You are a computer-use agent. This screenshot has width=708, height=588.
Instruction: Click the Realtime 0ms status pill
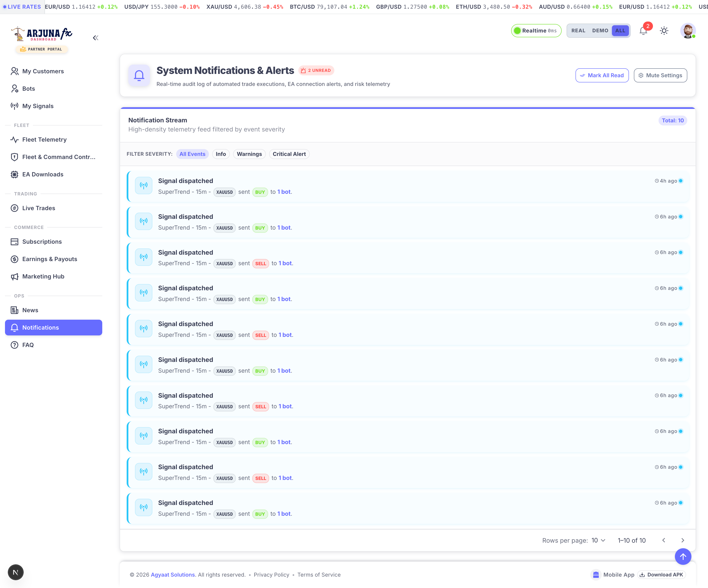[x=536, y=31]
